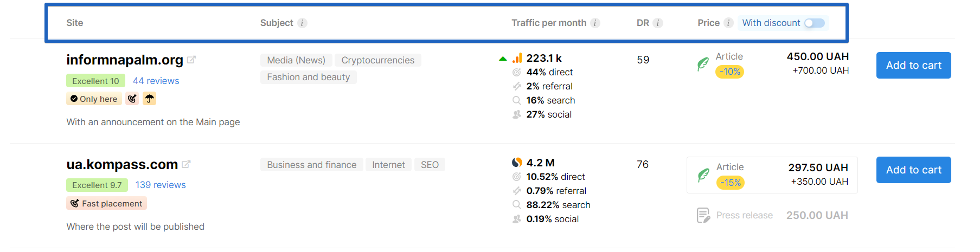Enable the With discount toggle

pyautogui.click(x=814, y=23)
